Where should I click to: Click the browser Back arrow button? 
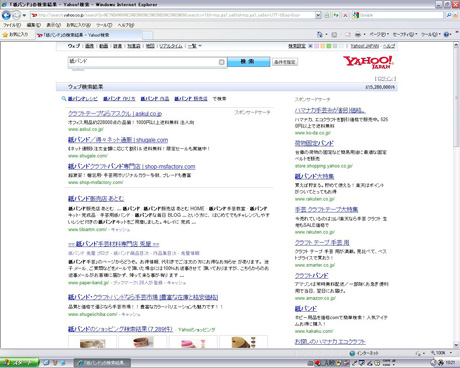(6, 15)
